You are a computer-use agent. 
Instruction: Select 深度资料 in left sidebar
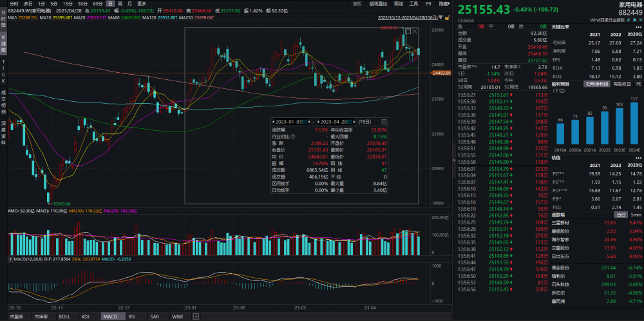[3, 133]
